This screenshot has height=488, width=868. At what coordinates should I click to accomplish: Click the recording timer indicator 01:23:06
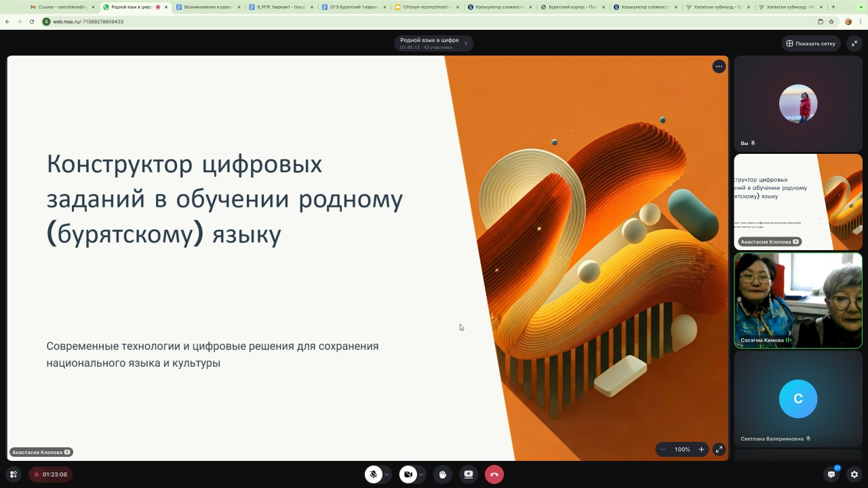(51, 474)
